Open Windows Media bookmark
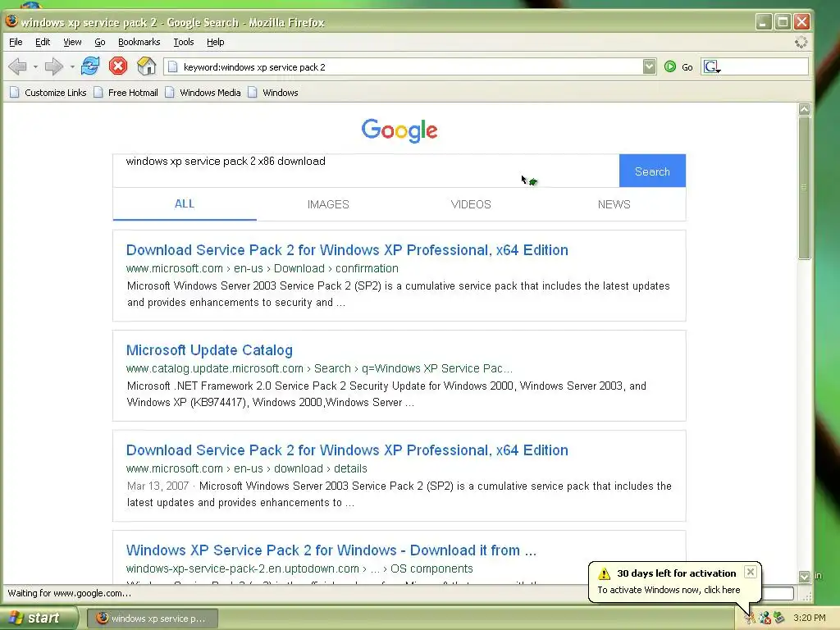This screenshot has height=630, width=840. coord(203,93)
